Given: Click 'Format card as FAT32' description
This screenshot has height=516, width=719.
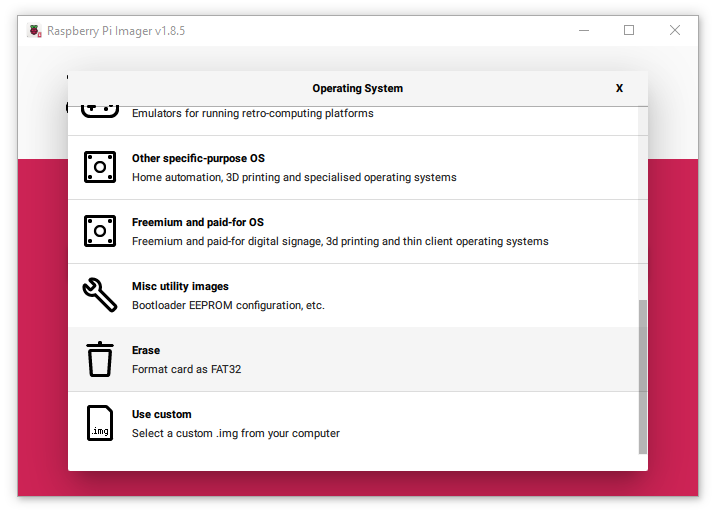Looking at the screenshot, I should [187, 369].
